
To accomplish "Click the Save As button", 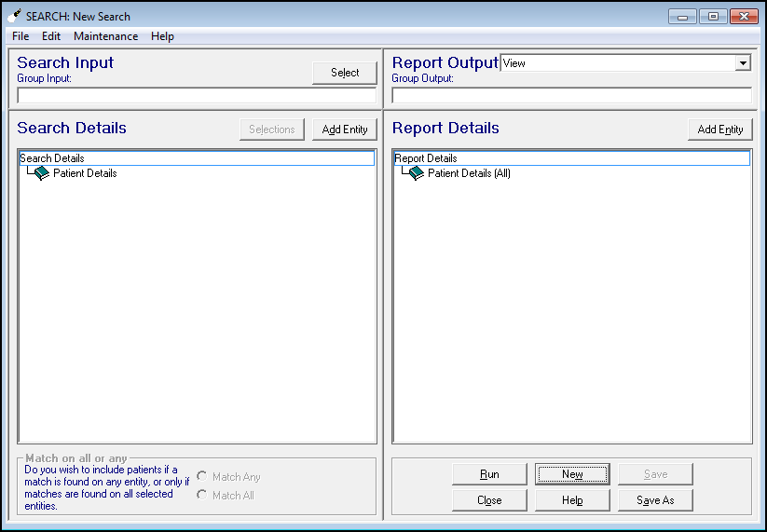I will (655, 500).
